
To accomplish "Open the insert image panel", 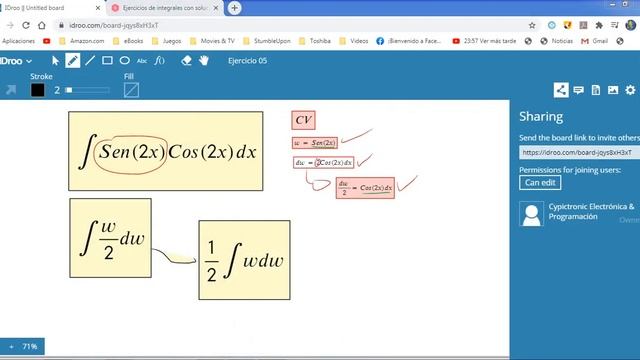I will pyautogui.click(x=613, y=90).
